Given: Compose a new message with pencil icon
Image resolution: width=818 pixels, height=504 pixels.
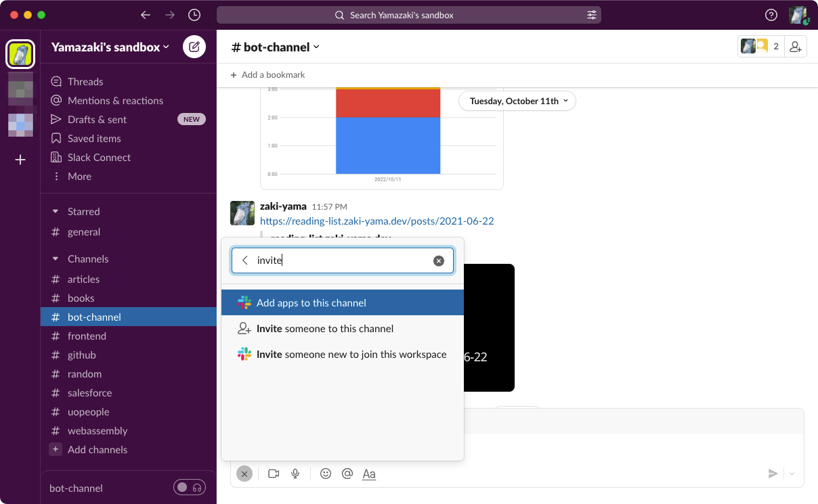Looking at the screenshot, I should (194, 47).
